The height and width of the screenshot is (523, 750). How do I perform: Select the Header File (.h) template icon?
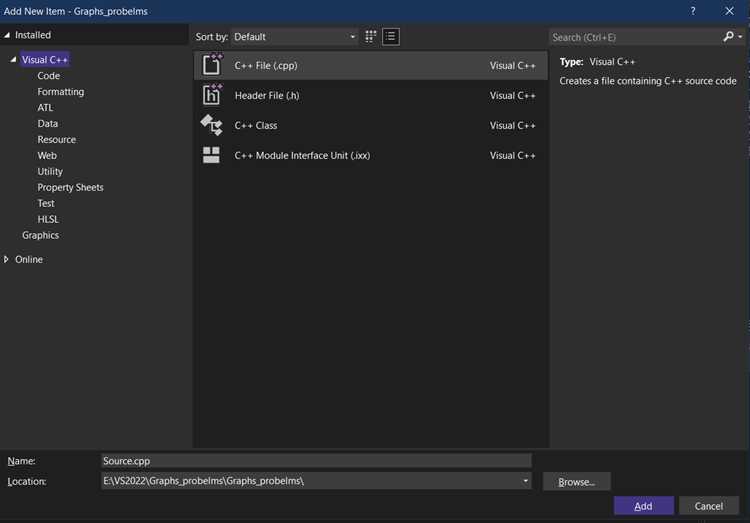(212, 95)
